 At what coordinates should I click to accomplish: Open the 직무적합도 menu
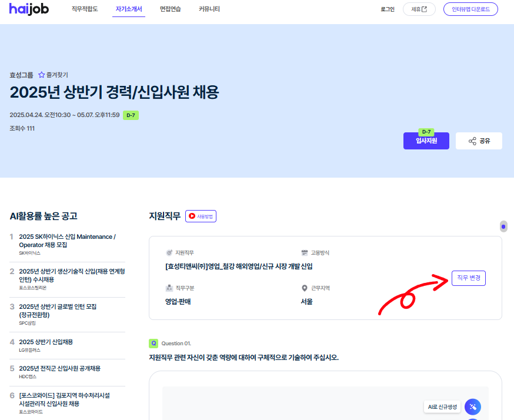(85, 9)
